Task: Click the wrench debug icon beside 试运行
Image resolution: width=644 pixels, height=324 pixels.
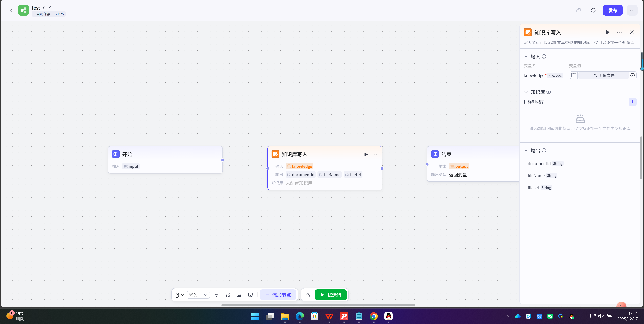Action: (308, 295)
